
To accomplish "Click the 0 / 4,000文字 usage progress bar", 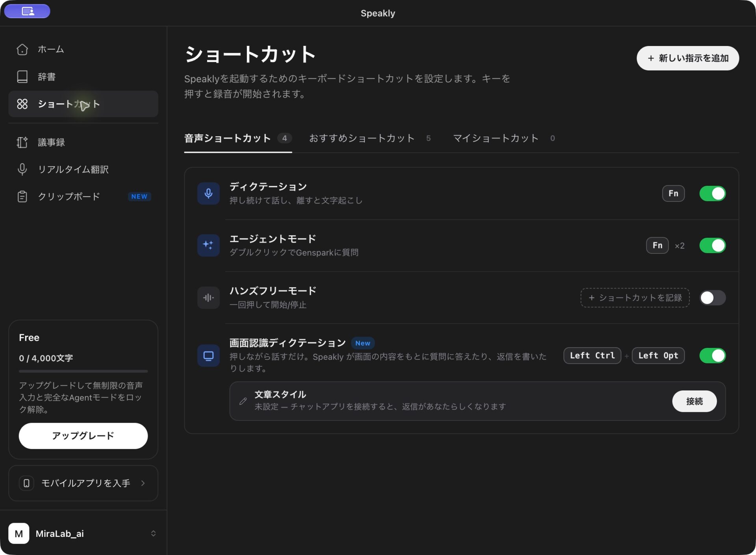I will pos(83,371).
